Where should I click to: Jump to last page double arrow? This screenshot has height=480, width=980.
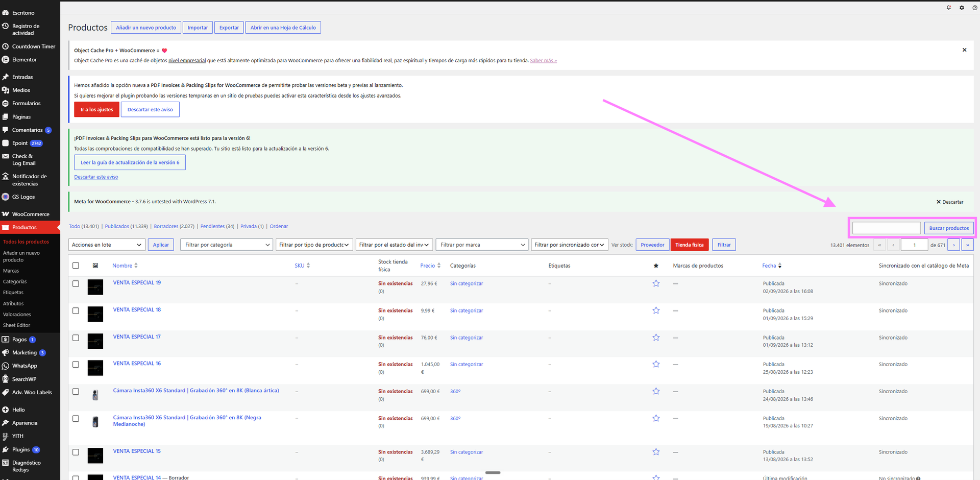pos(967,245)
